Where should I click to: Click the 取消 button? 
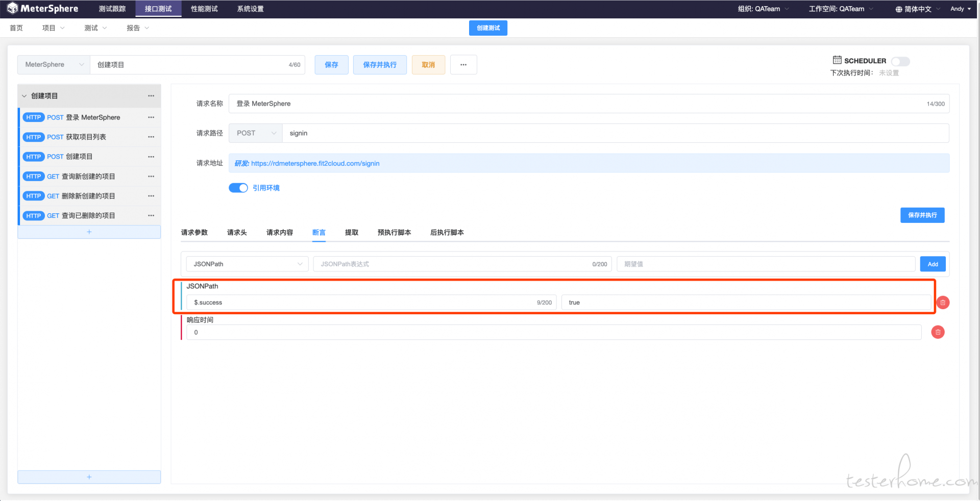pyautogui.click(x=428, y=65)
